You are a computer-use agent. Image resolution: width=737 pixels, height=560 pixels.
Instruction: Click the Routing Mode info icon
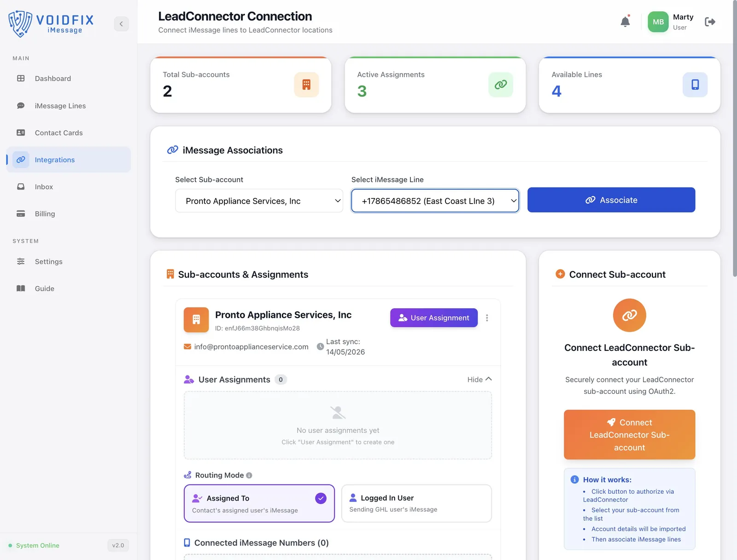coord(249,475)
